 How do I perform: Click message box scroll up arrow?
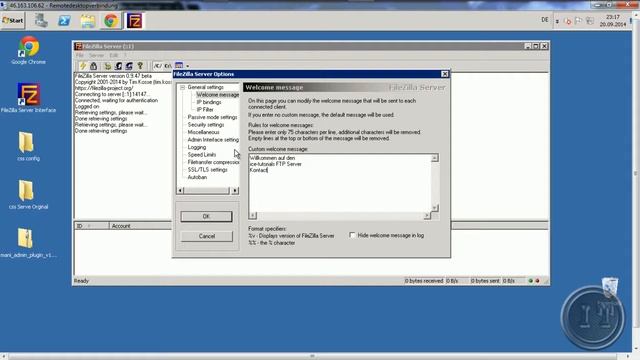pyautogui.click(x=435, y=158)
